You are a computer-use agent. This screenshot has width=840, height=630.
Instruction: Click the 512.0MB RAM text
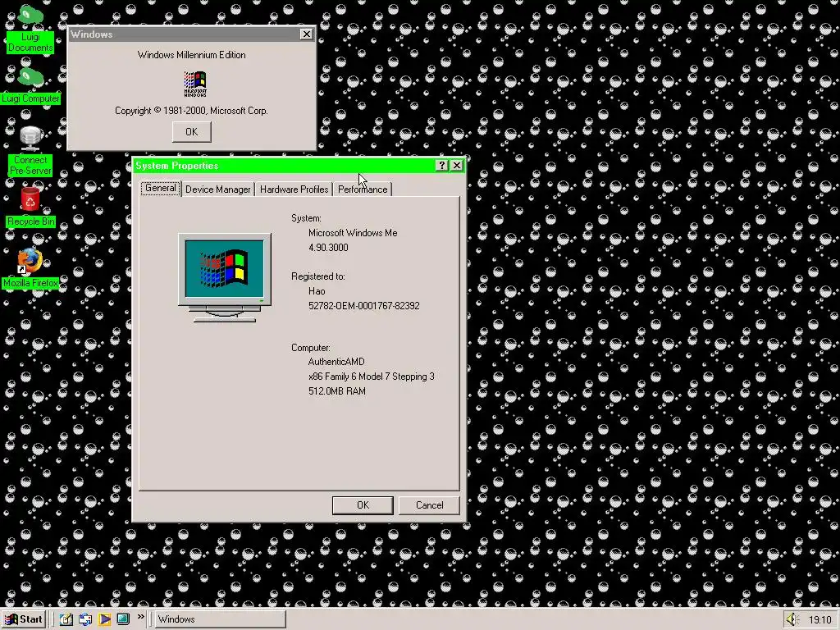[x=337, y=391]
